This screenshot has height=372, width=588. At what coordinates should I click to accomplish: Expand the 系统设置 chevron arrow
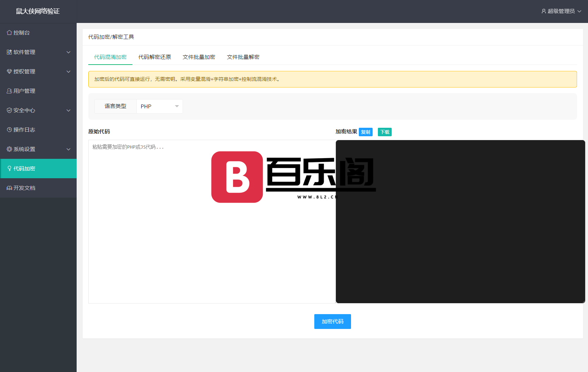click(69, 149)
